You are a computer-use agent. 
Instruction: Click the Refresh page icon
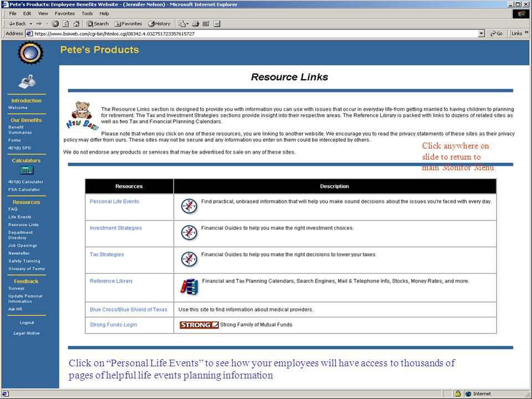(x=66, y=24)
